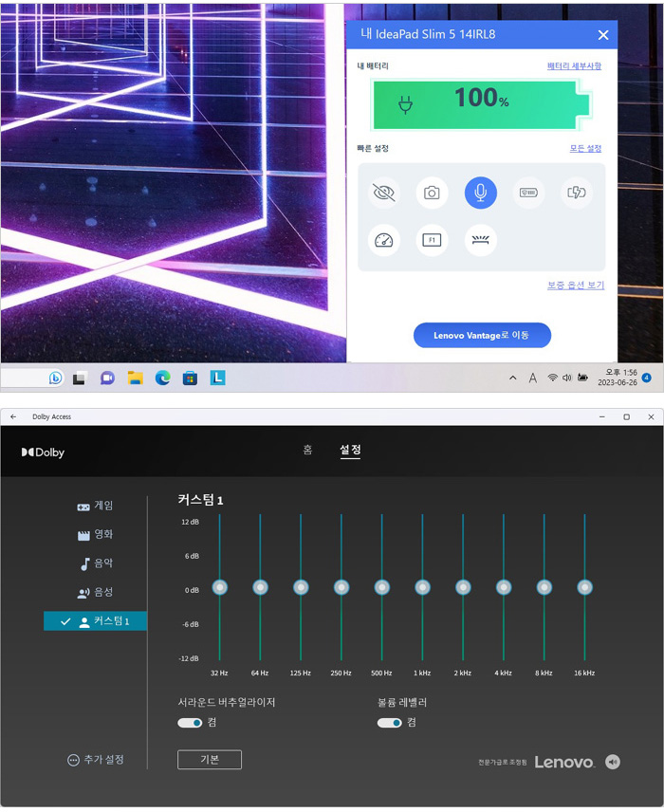
Task: Select the 영화 sound profile
Action: click(95, 534)
